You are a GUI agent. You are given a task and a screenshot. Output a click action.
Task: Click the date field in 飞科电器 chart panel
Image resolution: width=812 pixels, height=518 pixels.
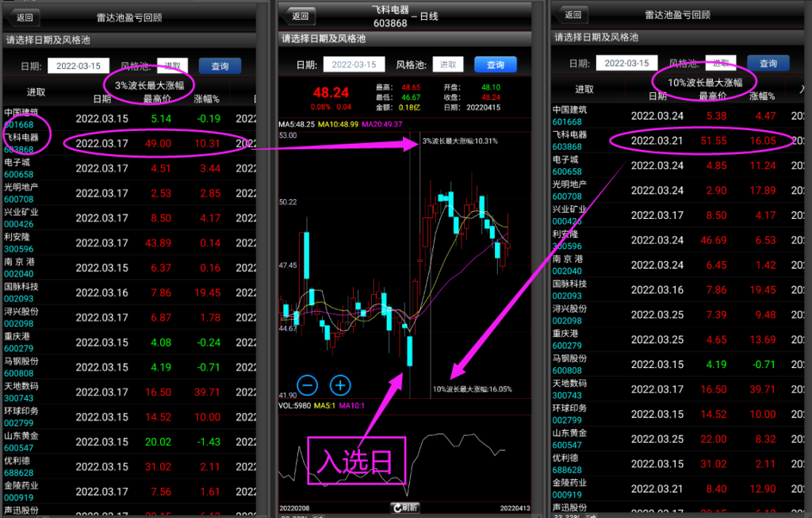click(353, 65)
